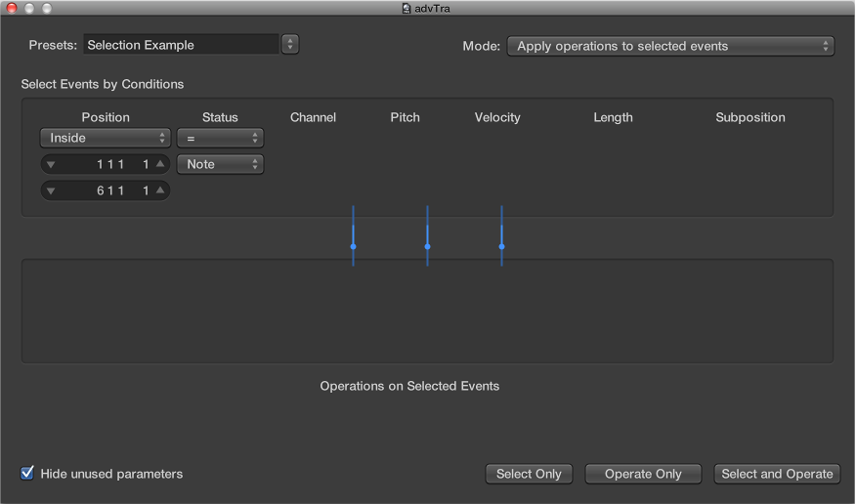Screen dimensions: 856x504
Task: Close the advTra window
Action: tap(12, 8)
